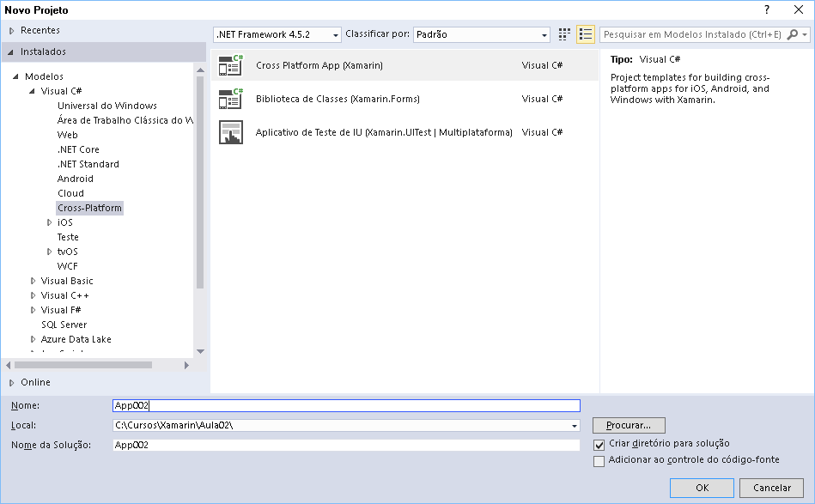Viewport: 815px width, 504px height.
Task: Select Cross Platform App (Xamarin) template name
Action: point(319,65)
